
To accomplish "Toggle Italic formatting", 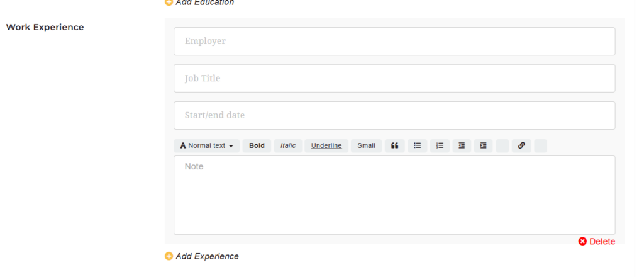I will click(x=288, y=145).
